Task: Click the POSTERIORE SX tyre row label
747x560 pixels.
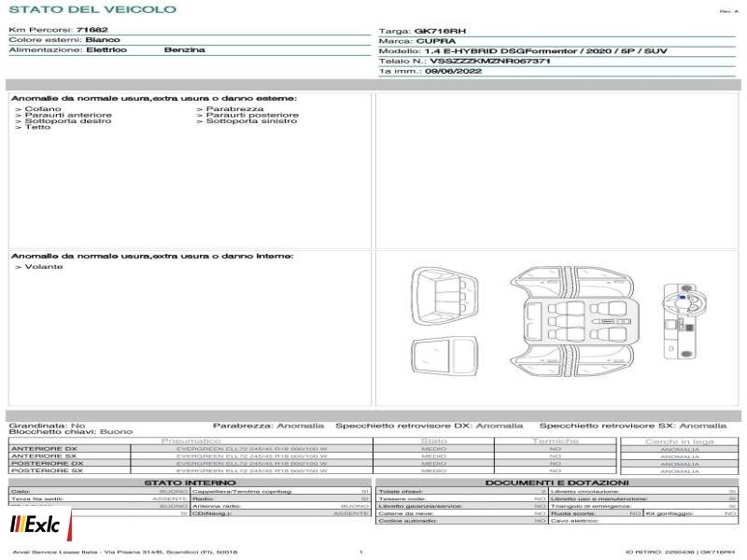Action: click(48, 470)
